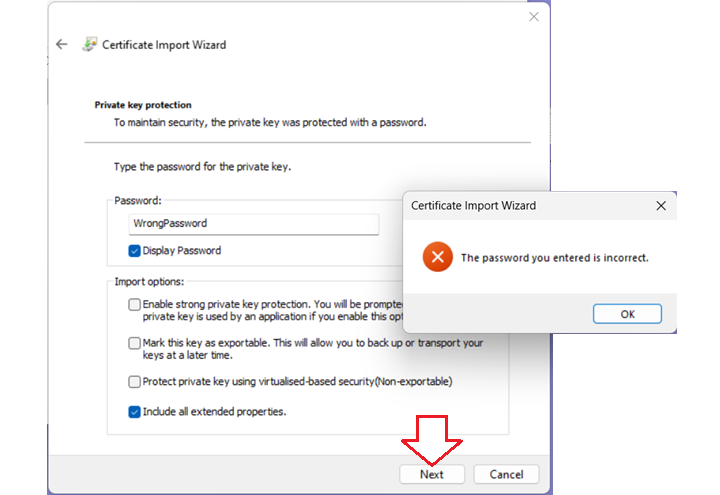Check Mark this key as exportable
This screenshot has height=495, width=720.
click(x=135, y=343)
